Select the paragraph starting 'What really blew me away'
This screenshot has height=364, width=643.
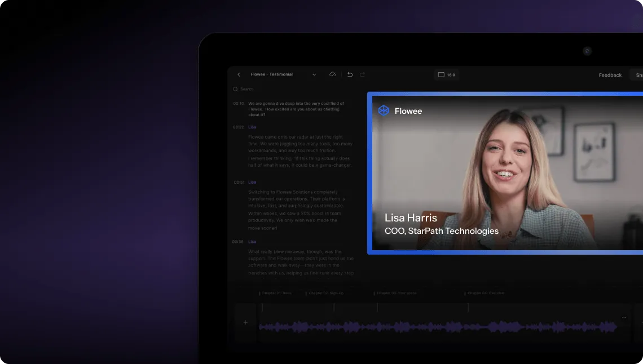(x=301, y=262)
